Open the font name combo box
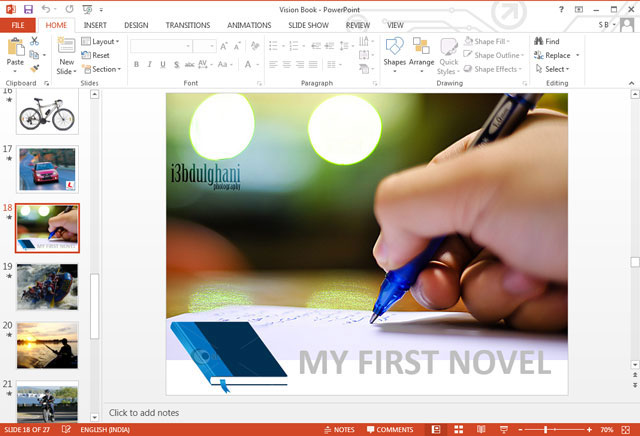This screenshot has height=436, width=640. pos(161,46)
